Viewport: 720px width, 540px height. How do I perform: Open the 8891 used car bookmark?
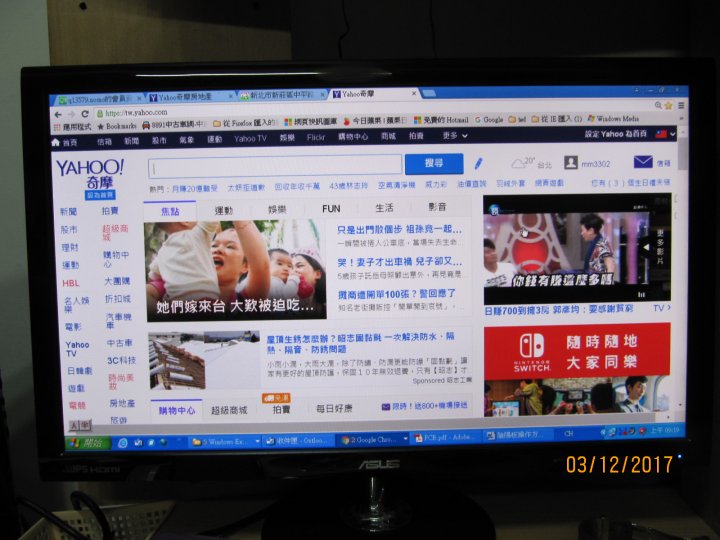point(173,124)
